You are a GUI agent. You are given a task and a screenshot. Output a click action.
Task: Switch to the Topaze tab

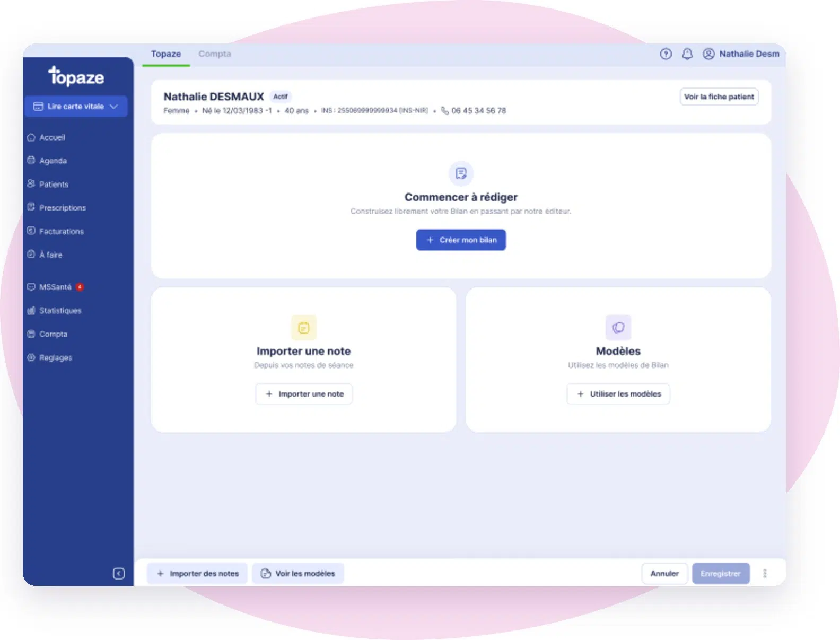point(166,54)
